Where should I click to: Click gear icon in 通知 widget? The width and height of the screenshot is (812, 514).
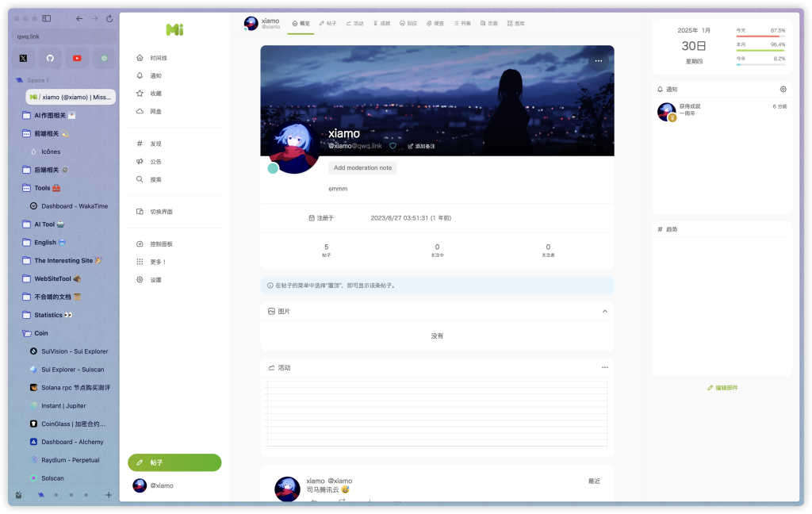pyautogui.click(x=783, y=90)
